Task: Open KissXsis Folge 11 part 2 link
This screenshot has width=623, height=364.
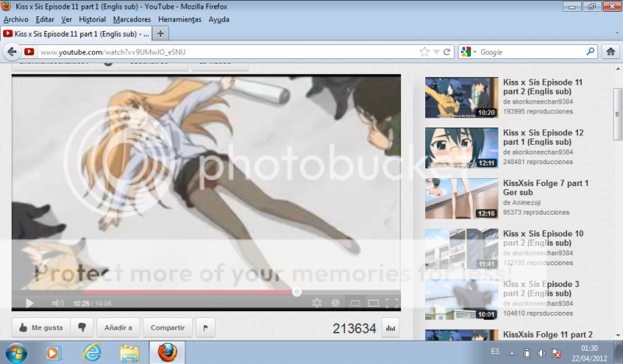Action: tap(547, 334)
